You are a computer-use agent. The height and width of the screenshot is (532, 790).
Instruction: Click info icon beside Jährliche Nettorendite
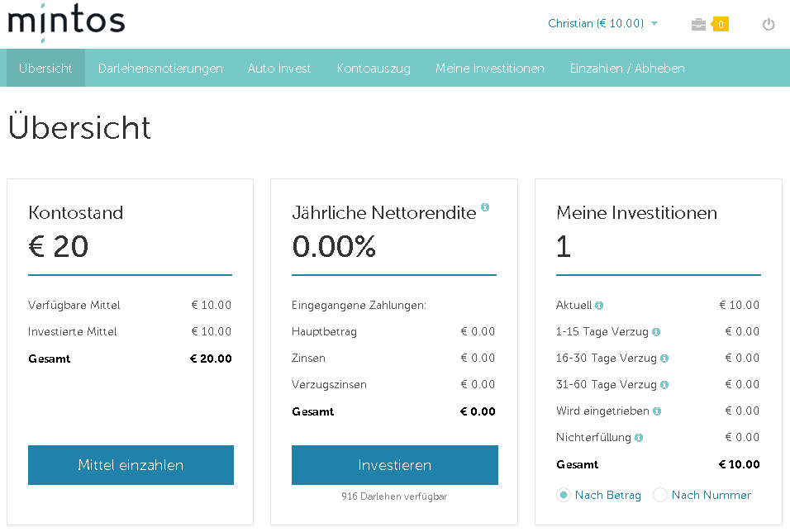[485, 207]
